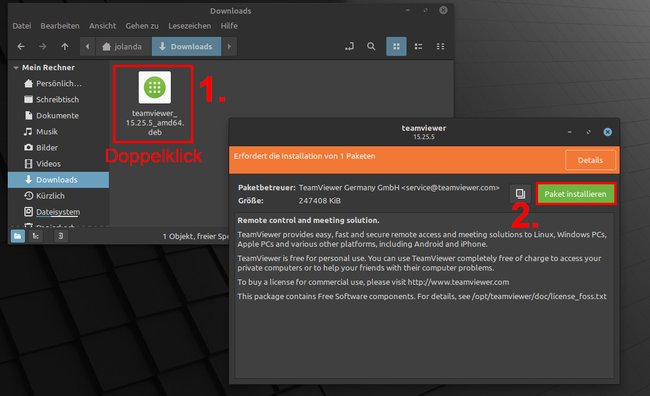Screen dimensions: 650x396
Task: Open Datei menu
Action: tap(22, 26)
